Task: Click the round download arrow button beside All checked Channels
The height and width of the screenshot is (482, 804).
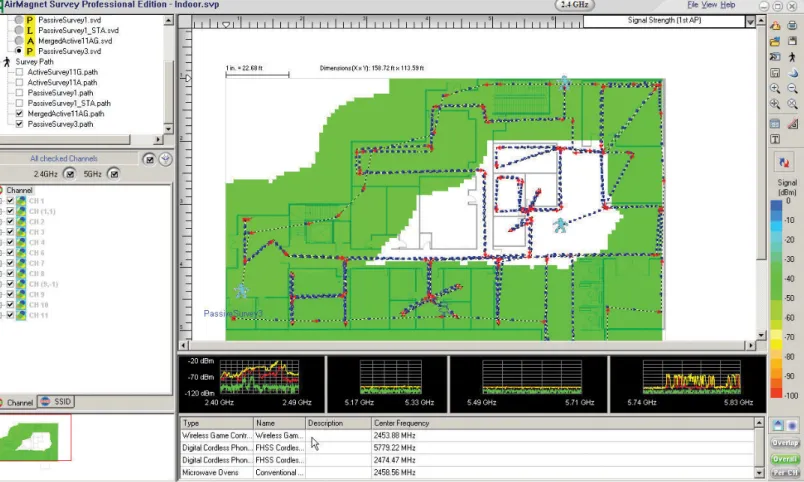Action: pyautogui.click(x=165, y=159)
